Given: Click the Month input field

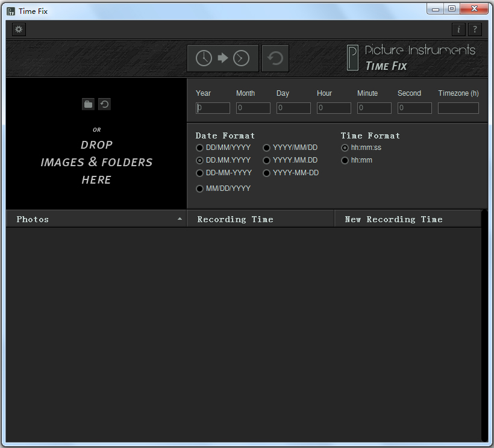Looking at the screenshot, I should point(253,108).
